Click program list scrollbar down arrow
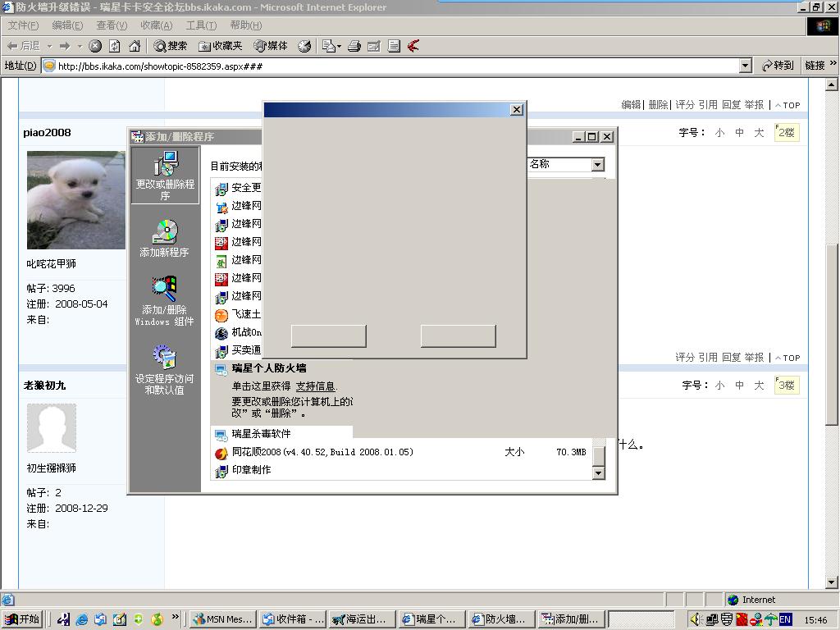840x630 pixels. point(599,473)
